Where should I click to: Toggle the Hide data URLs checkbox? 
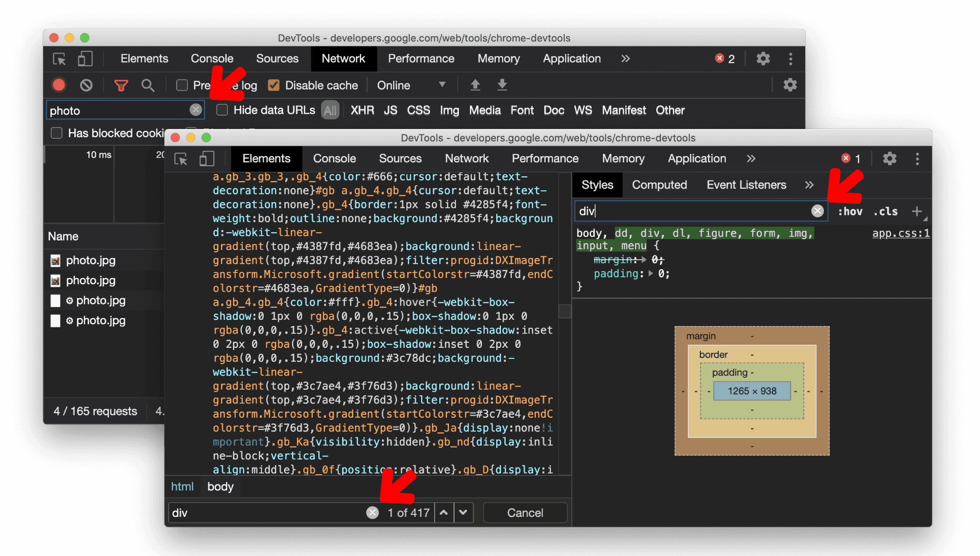[x=223, y=110]
